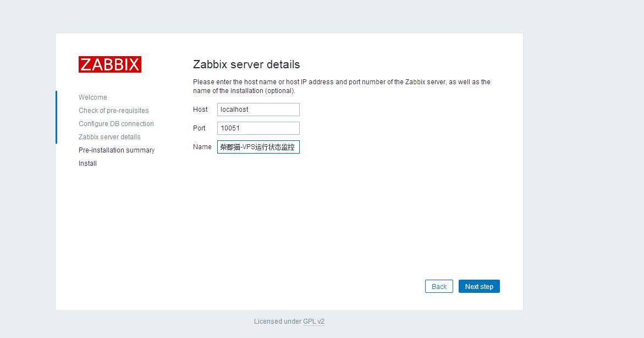Click the 'Host' field label

pos(200,110)
